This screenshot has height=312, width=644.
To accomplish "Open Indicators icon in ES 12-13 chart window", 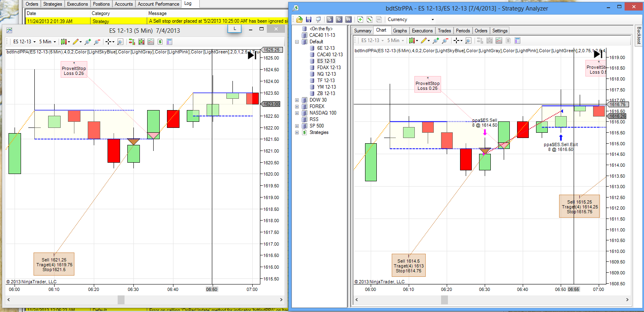I will coord(151,42).
